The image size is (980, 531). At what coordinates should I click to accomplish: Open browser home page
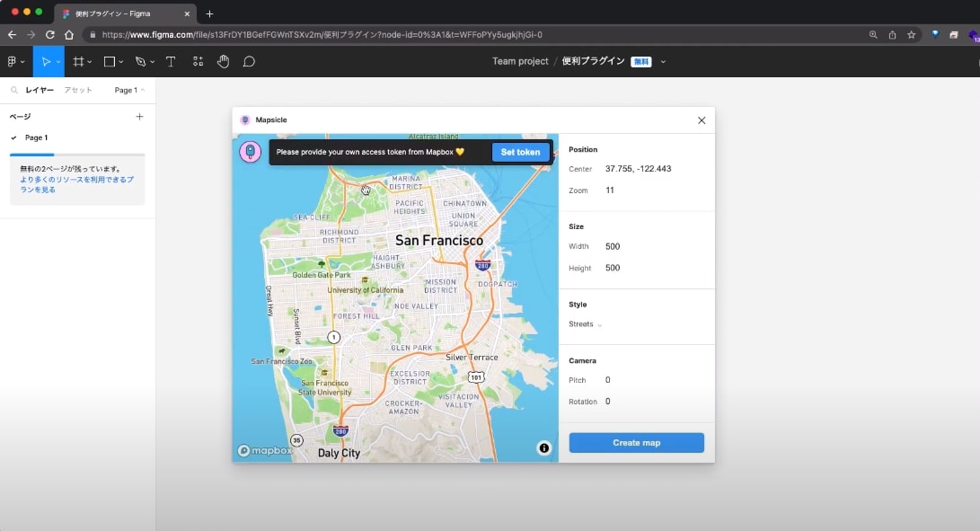[x=69, y=35]
